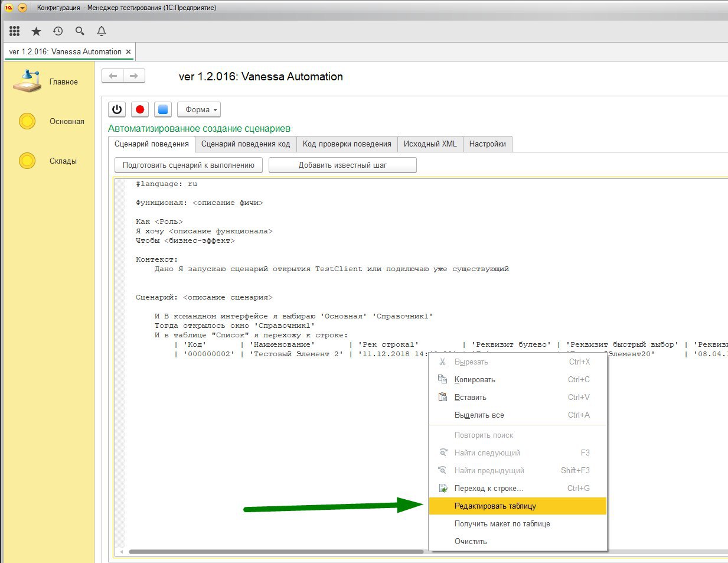The image size is (728, 563).
Task: Click the 1C logo icon in title bar
Action: click(9, 8)
